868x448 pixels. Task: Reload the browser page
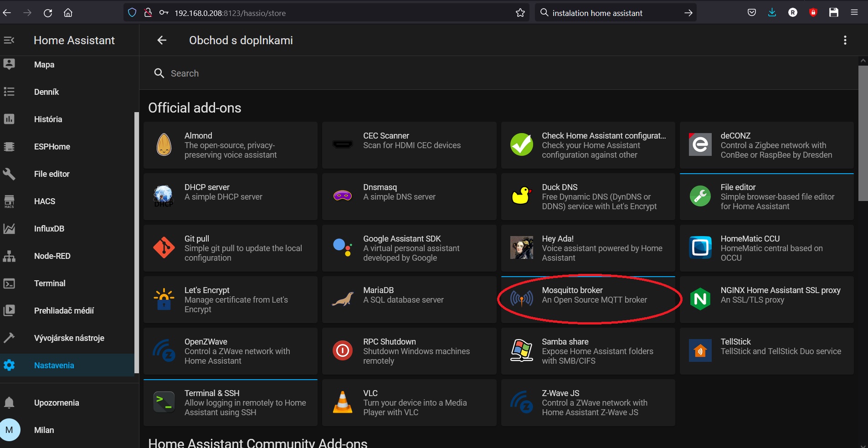click(x=48, y=13)
